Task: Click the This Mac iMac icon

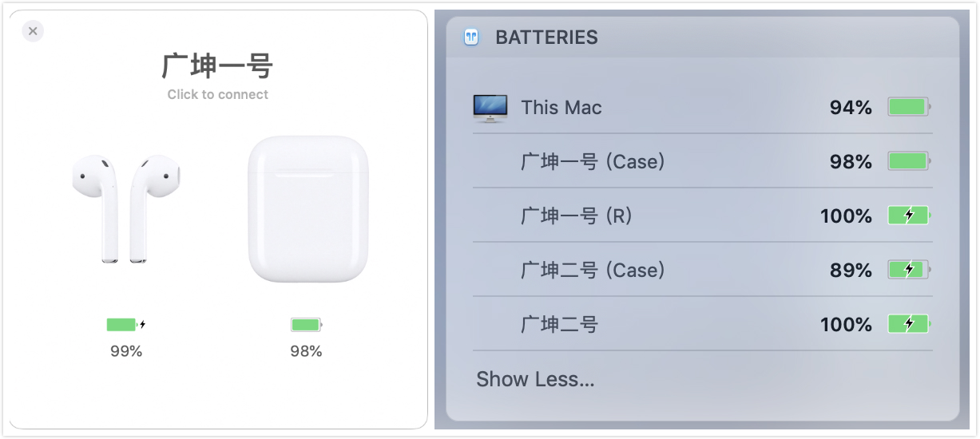Action: (490, 108)
